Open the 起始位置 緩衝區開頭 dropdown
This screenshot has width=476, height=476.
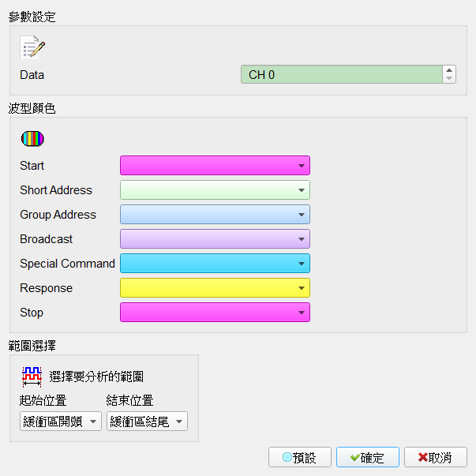coord(61,422)
